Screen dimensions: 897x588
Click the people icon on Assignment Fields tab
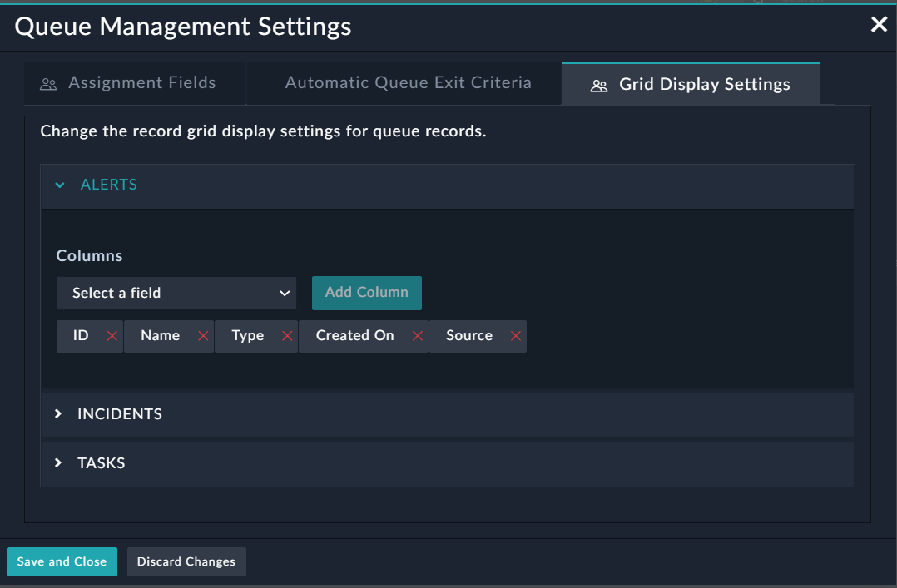click(x=48, y=83)
